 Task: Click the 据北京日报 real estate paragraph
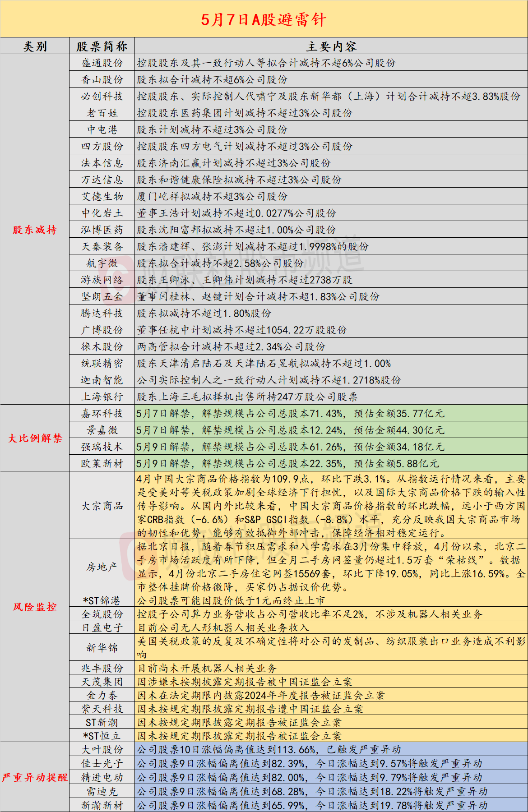click(331, 567)
